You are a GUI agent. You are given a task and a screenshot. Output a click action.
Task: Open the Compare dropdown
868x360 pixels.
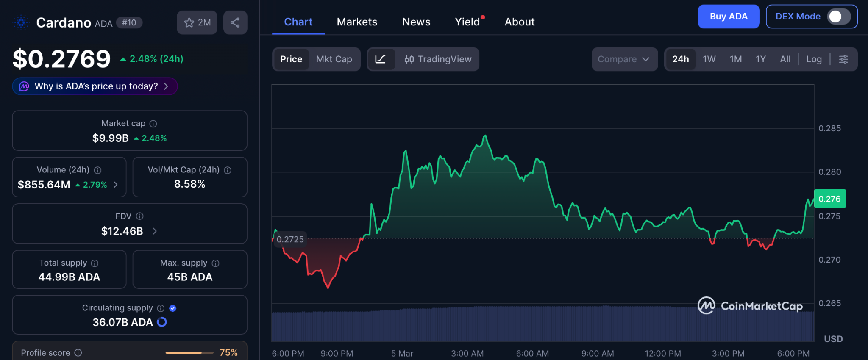coord(624,59)
